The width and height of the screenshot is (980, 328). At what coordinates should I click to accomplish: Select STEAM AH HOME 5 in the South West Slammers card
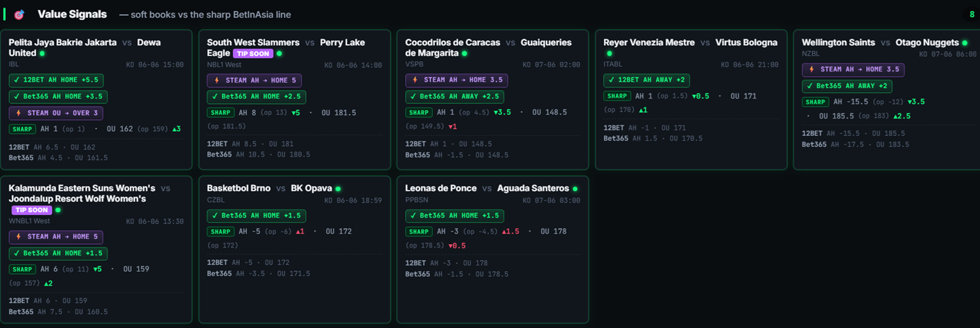(x=254, y=80)
